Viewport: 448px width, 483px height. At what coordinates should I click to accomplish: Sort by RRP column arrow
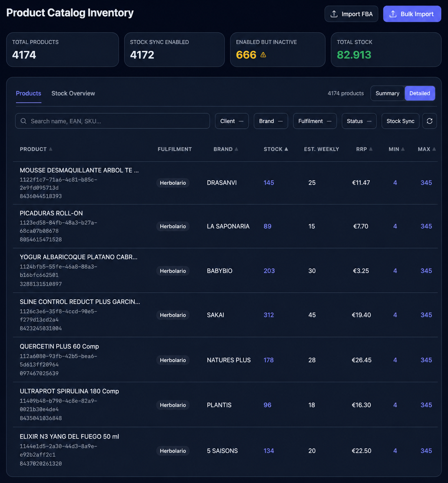[x=371, y=149]
